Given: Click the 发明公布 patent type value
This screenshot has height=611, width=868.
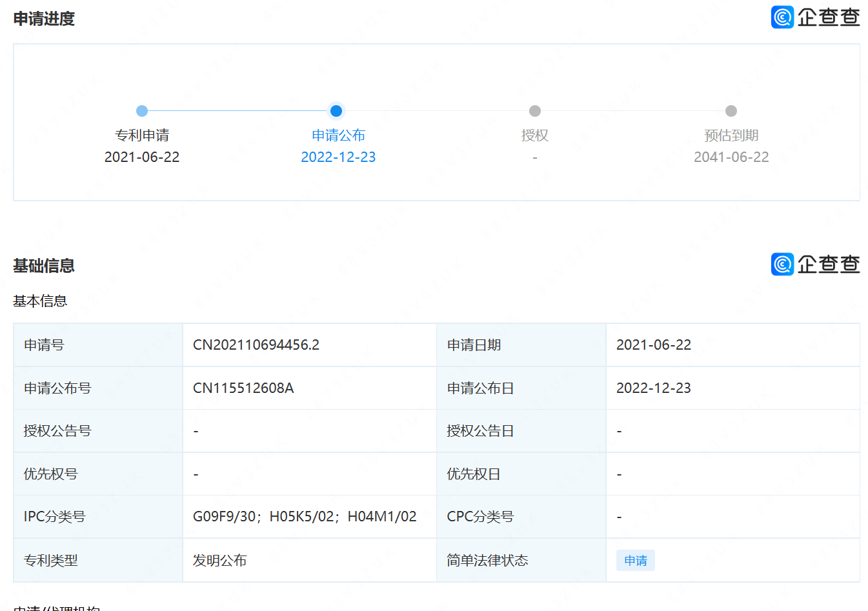Looking at the screenshot, I should pos(220,561).
